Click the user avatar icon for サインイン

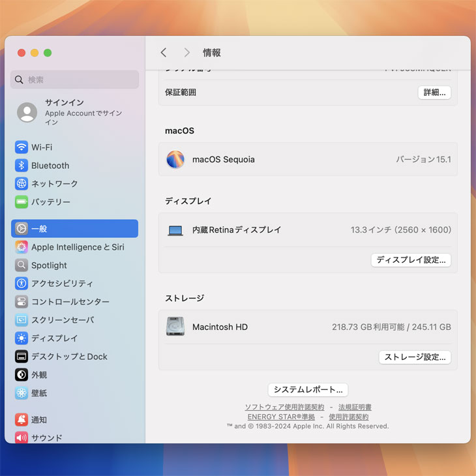[x=27, y=112]
